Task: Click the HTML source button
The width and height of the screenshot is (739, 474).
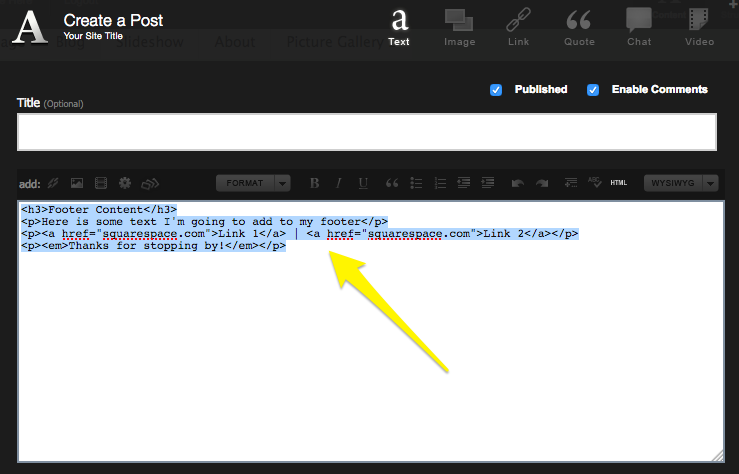Action: point(618,183)
